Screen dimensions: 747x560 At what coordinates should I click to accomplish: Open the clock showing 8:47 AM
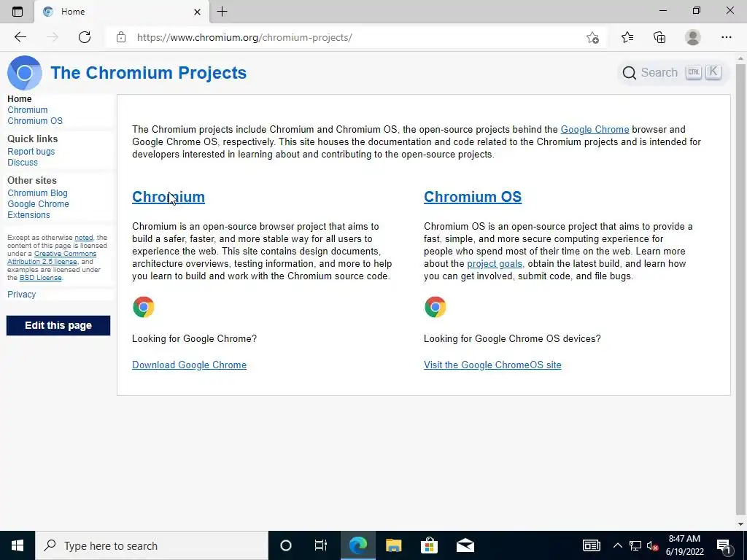pos(684,545)
